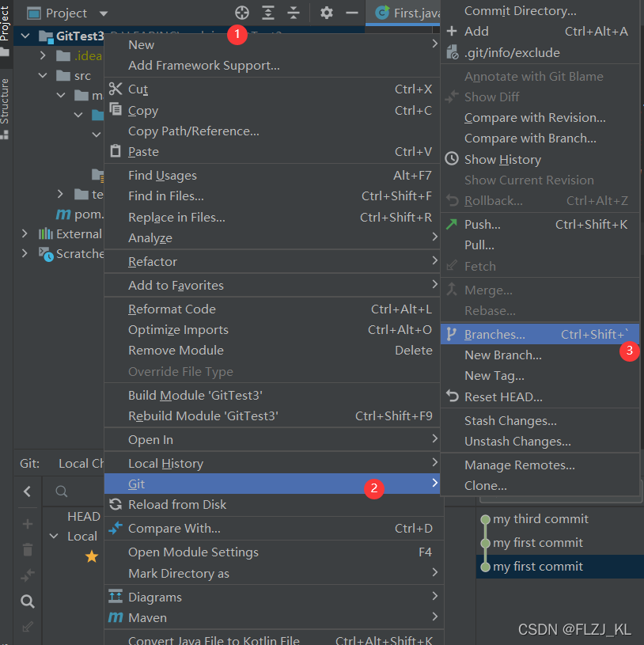
Task: Expand External Libraries node
Action: (25, 233)
